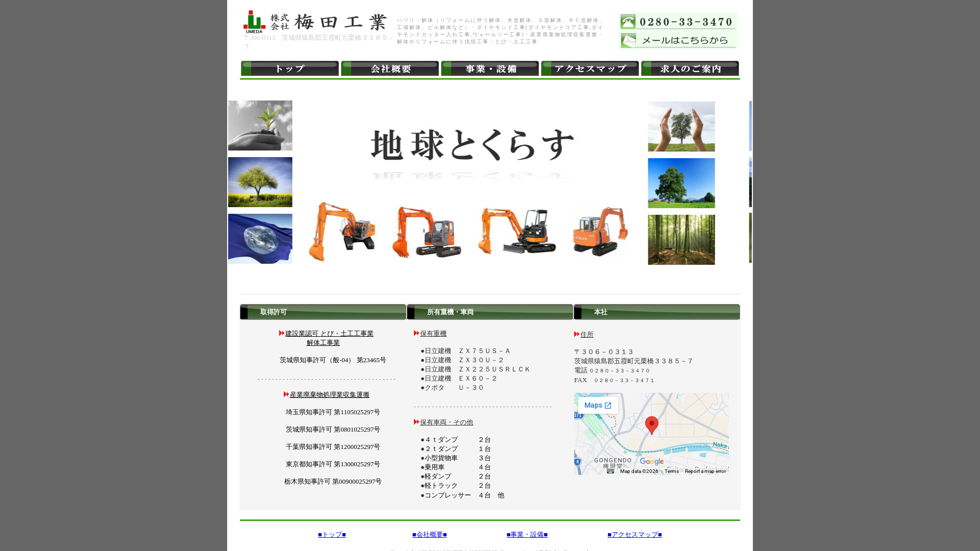The image size is (980, 551).
Task: Click the small Hitachi mini excavator image
Action: tap(600, 232)
